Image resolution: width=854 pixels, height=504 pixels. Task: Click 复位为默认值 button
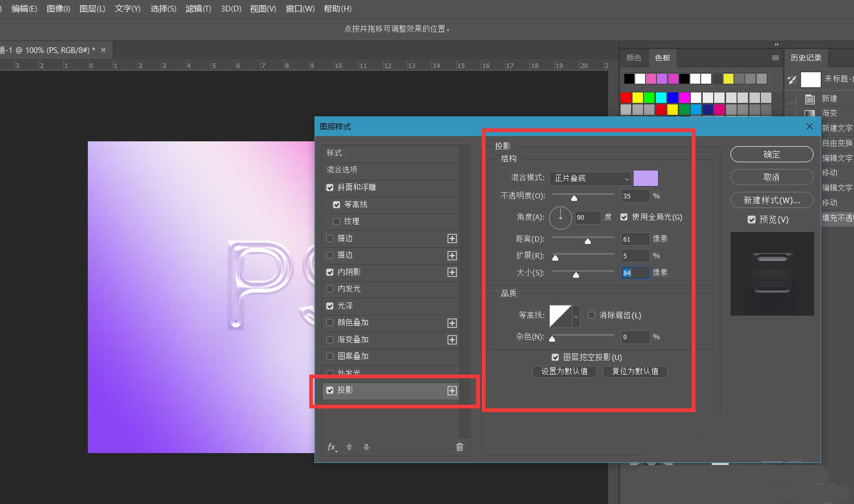pos(635,371)
